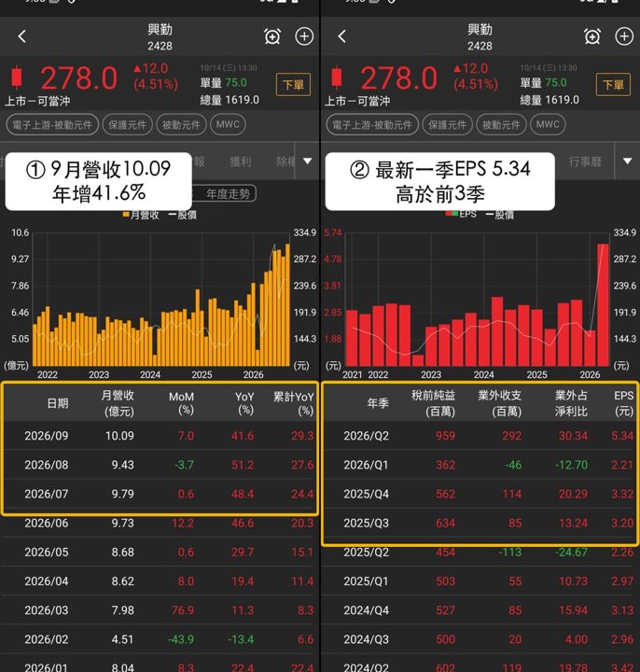This screenshot has height=672, width=640.
Task: Select the 2025/Q1 earnings row
Action: click(x=480, y=581)
